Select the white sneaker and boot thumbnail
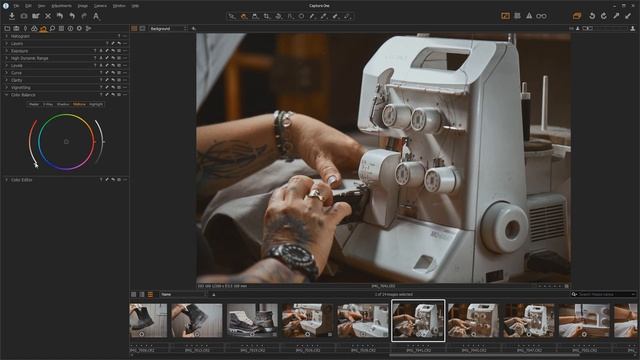Image resolution: width=640 pixels, height=360 pixels. click(x=252, y=320)
